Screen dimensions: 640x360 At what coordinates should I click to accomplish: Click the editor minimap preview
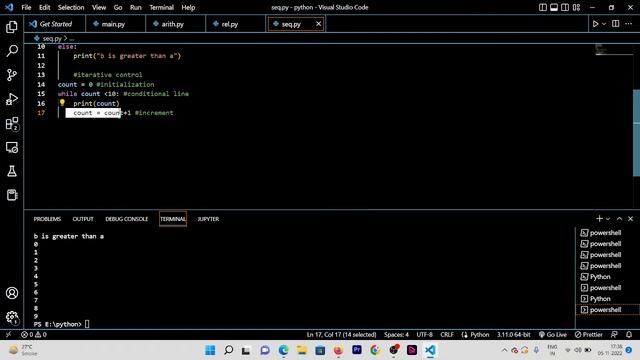(x=613, y=49)
